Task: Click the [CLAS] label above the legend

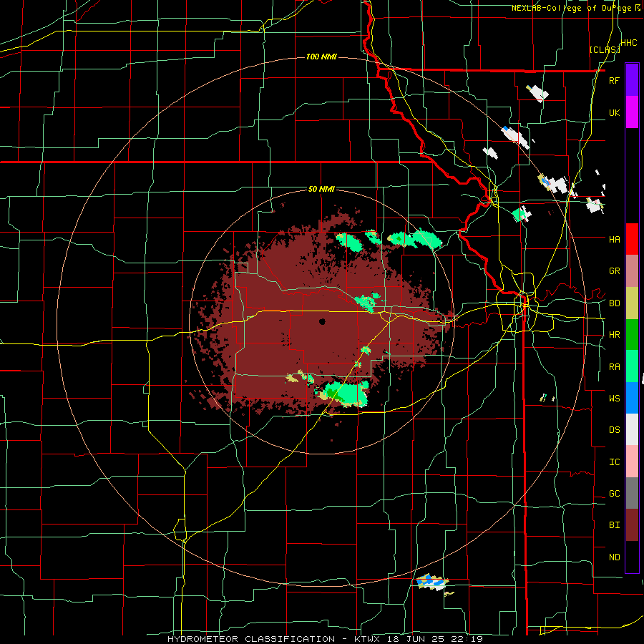Action: [x=605, y=50]
